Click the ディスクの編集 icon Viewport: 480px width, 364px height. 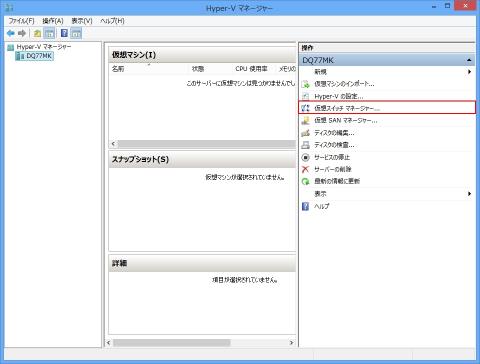(305, 133)
